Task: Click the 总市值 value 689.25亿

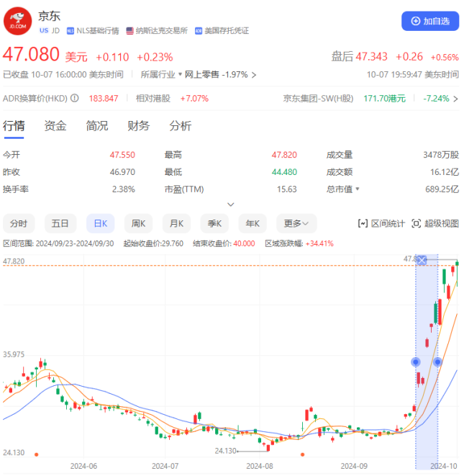Action: click(442, 189)
